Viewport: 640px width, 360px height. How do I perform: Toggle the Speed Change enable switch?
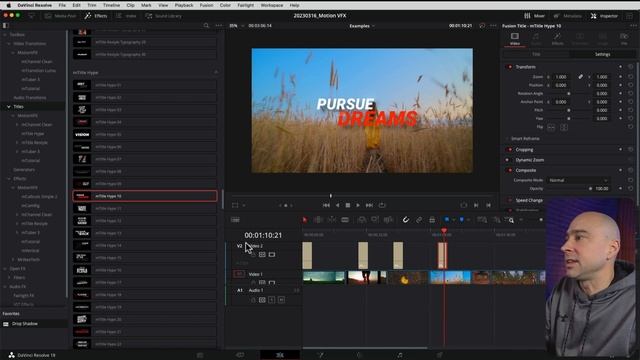[x=510, y=200]
